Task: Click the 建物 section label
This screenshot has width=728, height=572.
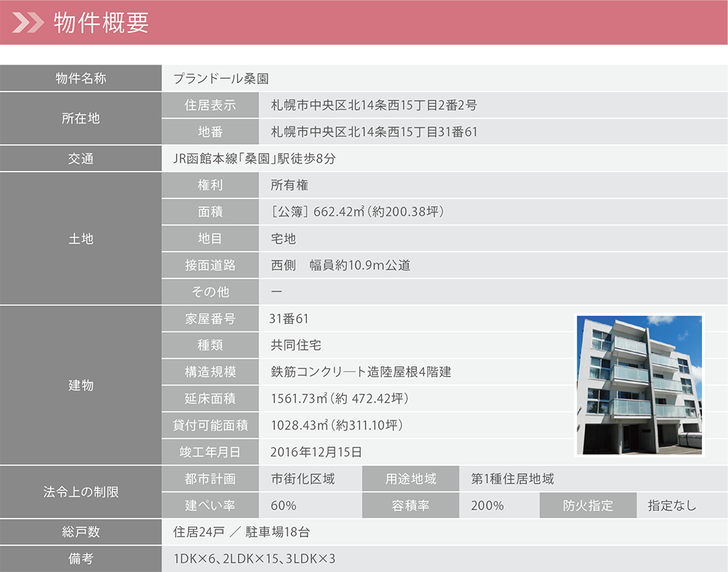Action: coord(80,385)
